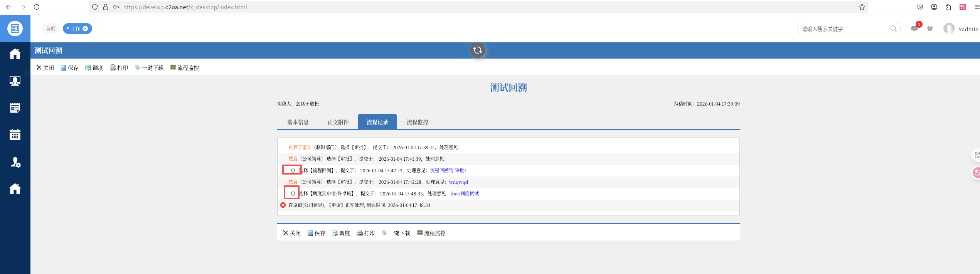Click the large 测试回溯 form title

(509, 87)
